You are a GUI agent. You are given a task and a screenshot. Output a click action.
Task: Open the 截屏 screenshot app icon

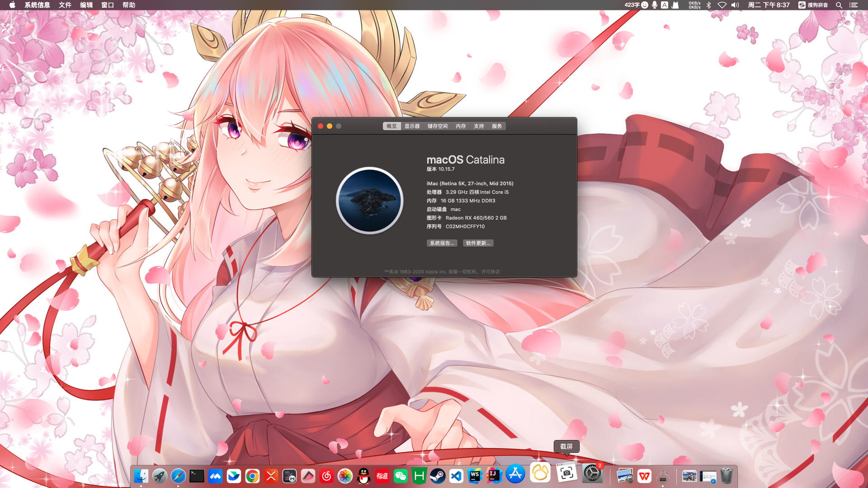[x=566, y=473]
